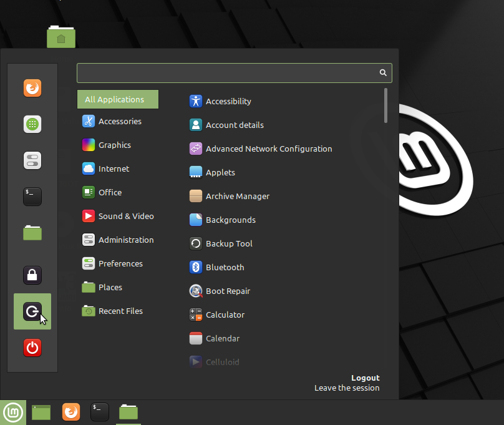This screenshot has height=425, width=504.
Task: Select the Administration category
Action: tap(125, 240)
